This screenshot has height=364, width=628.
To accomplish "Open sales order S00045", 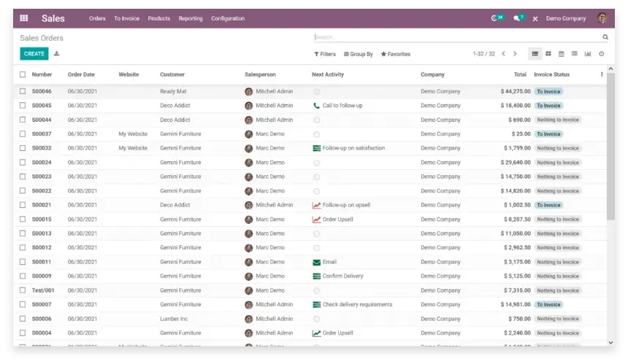I will [42, 106].
